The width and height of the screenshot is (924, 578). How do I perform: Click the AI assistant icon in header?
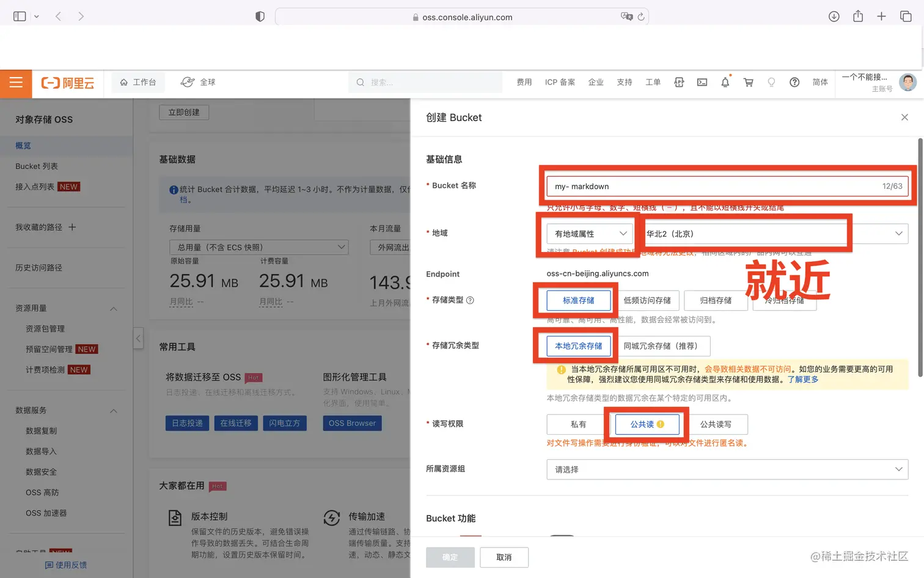tap(679, 82)
